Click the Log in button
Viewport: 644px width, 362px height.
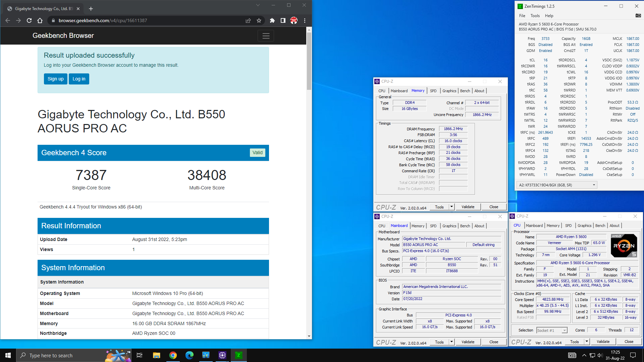(79, 79)
